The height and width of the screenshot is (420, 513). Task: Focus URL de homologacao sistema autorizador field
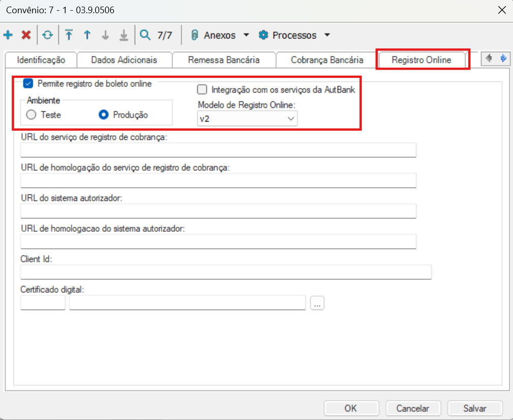tap(218, 242)
